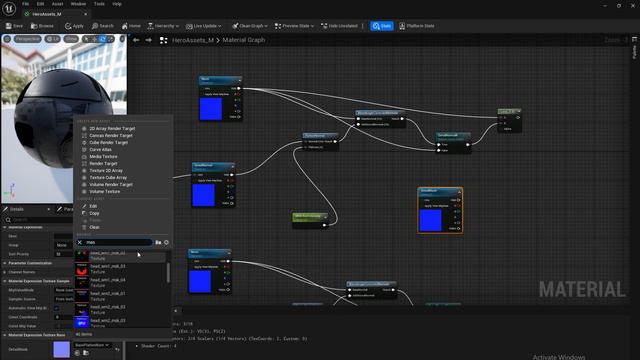Viewport: 640px width, 360px height.
Task: Open the Tools menu
Action: [x=99, y=4]
